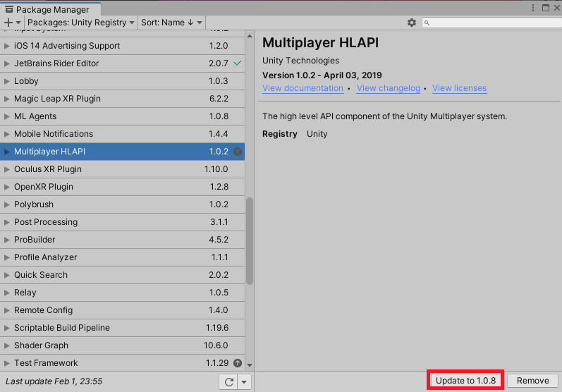The height and width of the screenshot is (392, 562).
Task: Open the View licenses link
Action: [459, 88]
